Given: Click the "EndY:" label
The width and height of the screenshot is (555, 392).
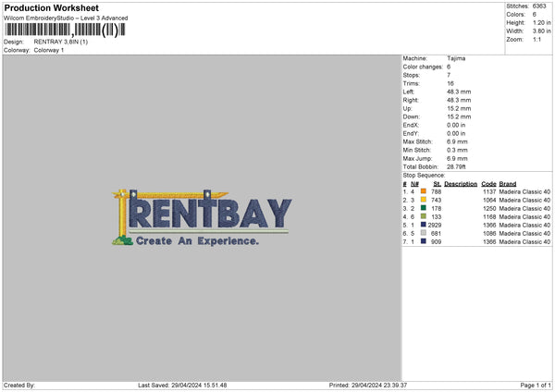Looking at the screenshot, I should click(411, 133).
